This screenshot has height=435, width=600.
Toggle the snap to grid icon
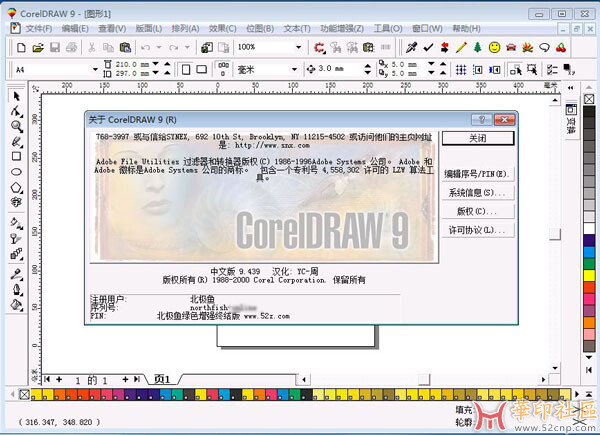point(461,70)
